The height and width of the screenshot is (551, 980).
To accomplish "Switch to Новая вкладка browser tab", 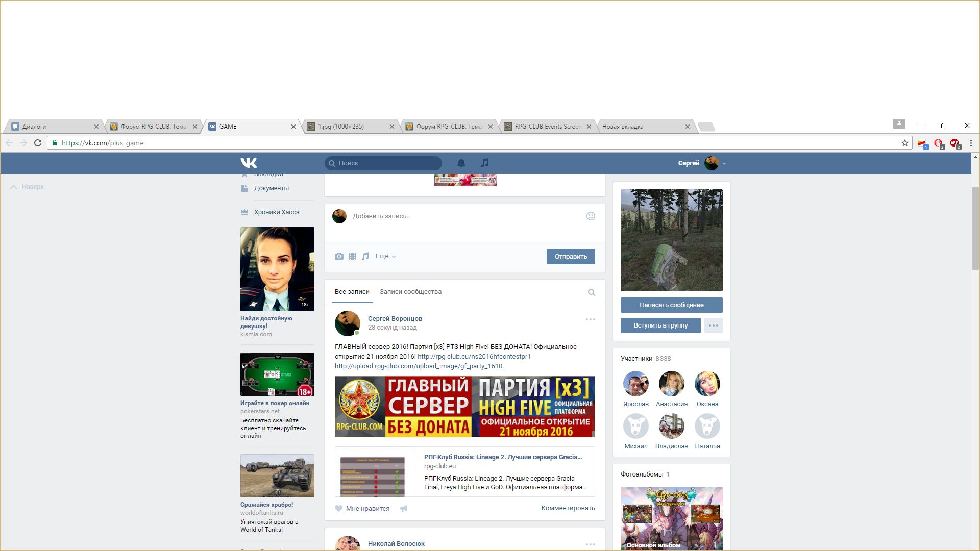I will tap(645, 127).
